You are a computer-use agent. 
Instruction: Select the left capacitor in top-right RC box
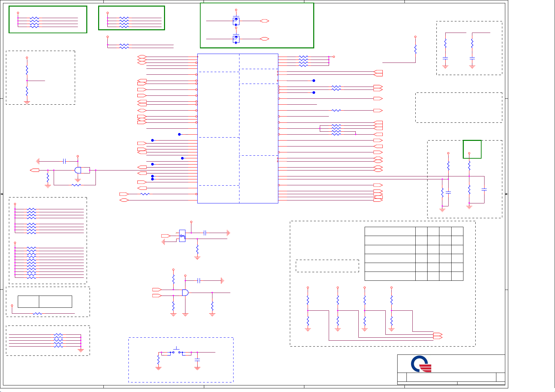click(x=445, y=58)
